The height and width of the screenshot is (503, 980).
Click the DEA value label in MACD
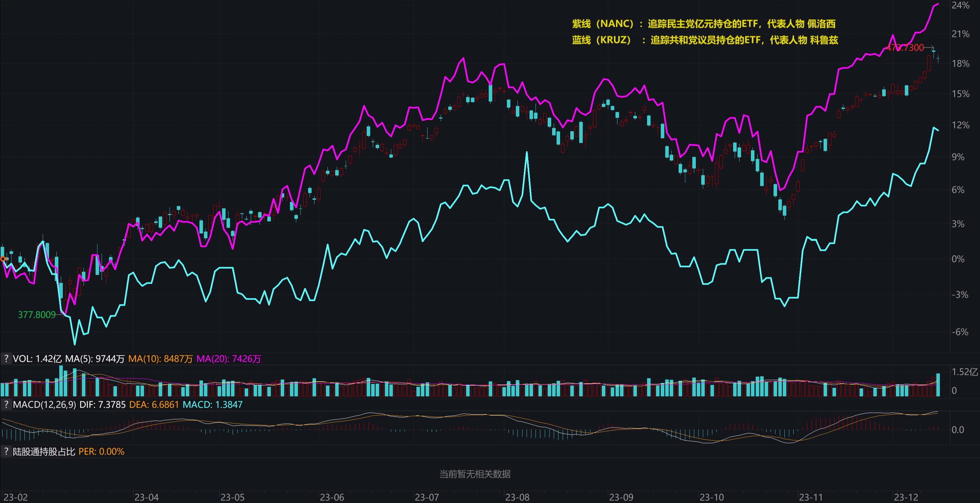click(154, 405)
